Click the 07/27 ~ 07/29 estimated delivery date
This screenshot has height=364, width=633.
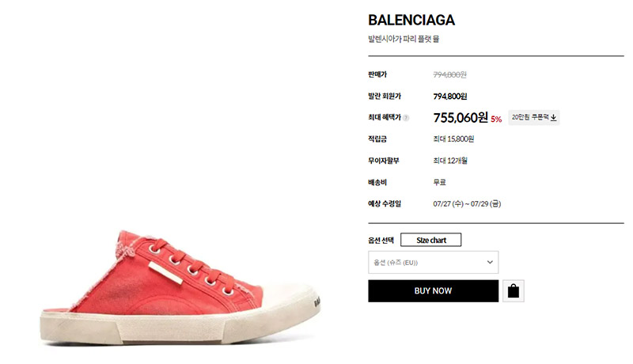(467, 204)
